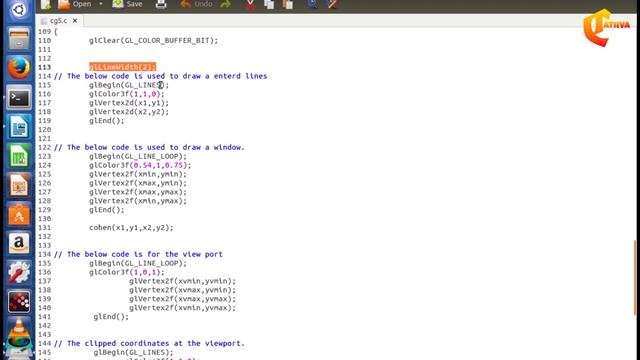Copy the selected text using the toolbar

tap(269, 4)
